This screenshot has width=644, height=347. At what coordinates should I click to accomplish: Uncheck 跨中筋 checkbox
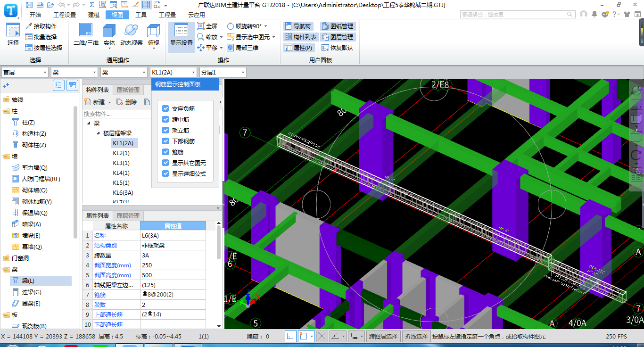(x=165, y=119)
